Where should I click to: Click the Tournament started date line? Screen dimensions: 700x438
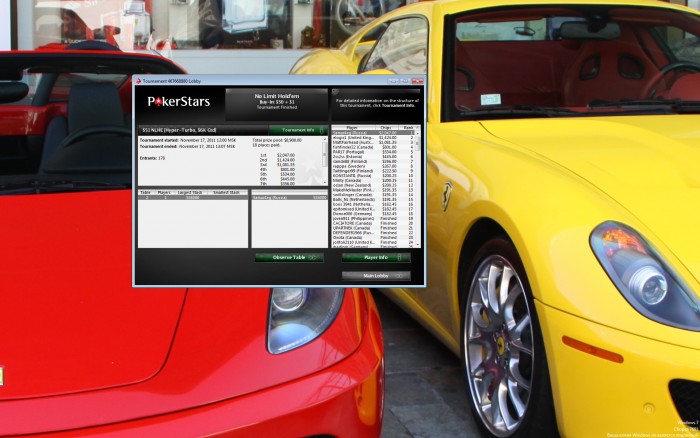(x=187, y=140)
